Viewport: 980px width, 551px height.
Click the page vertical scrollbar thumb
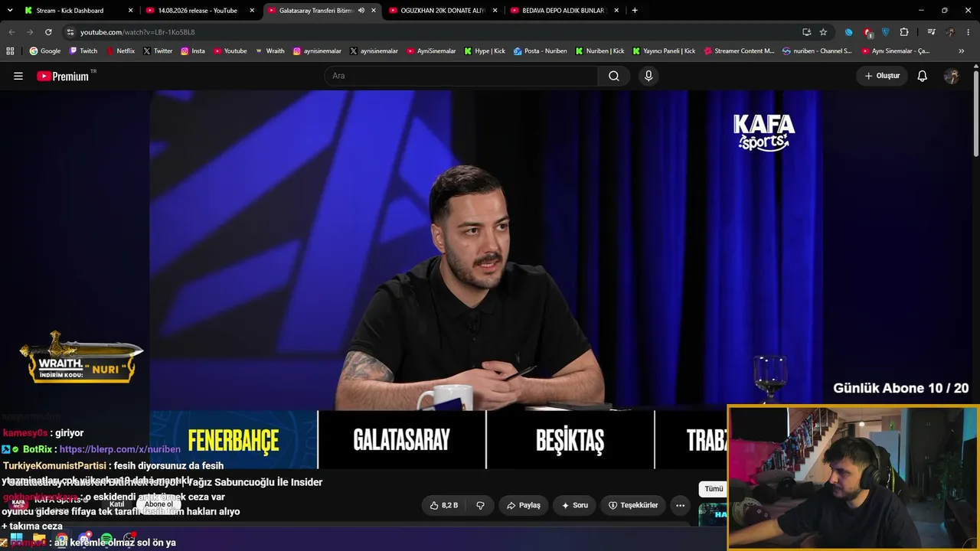[x=976, y=112]
